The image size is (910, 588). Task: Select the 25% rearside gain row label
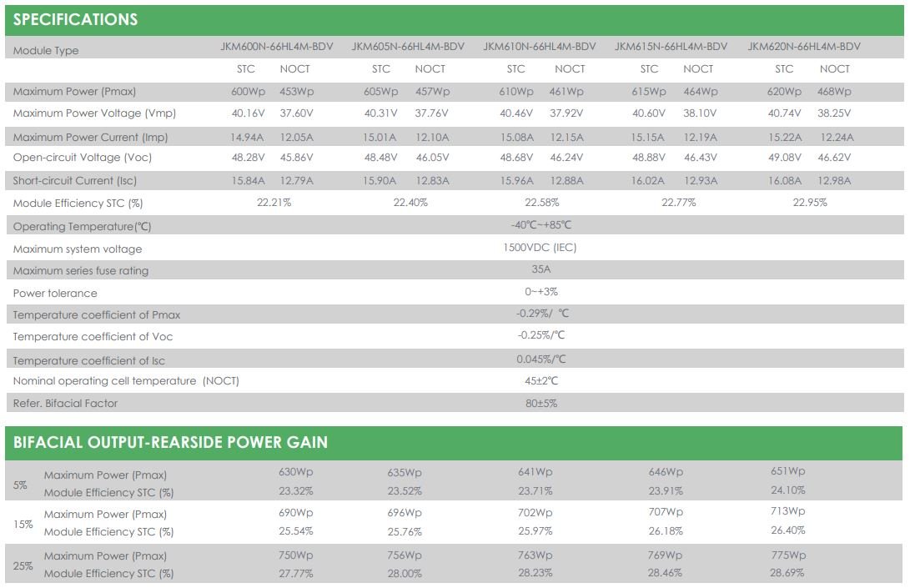pos(23,566)
